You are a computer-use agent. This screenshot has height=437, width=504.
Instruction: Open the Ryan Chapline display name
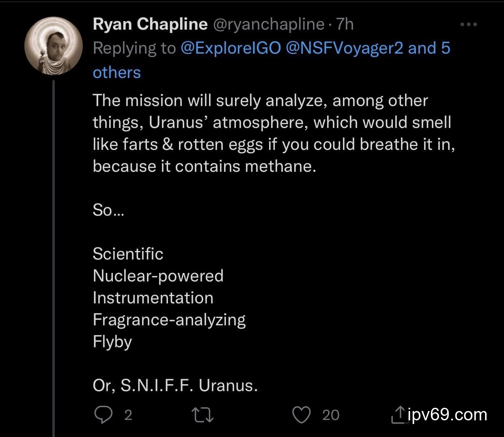pos(150,24)
